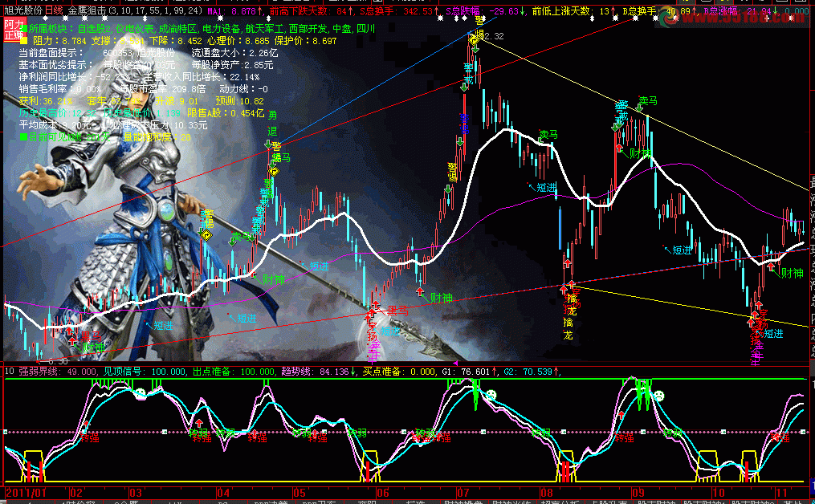
Task: Click the 金鹰狙击 indicator name
Action: (x=87, y=10)
